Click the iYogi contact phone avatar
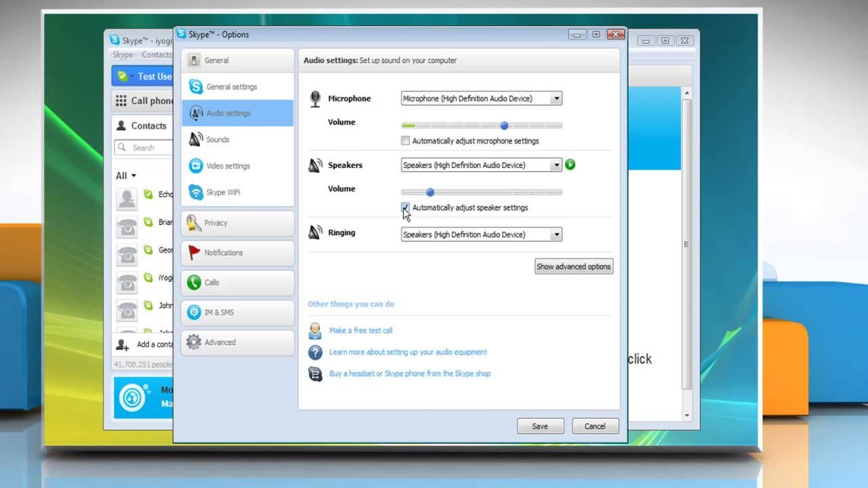 point(127,283)
